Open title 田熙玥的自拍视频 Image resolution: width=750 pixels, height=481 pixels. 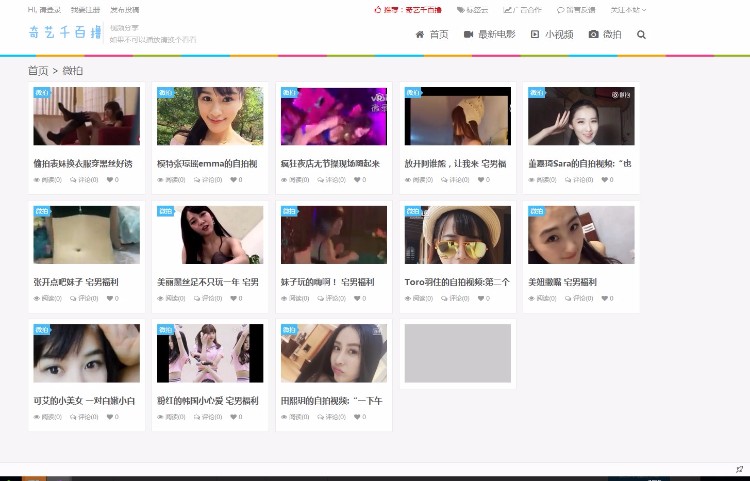[331, 401]
